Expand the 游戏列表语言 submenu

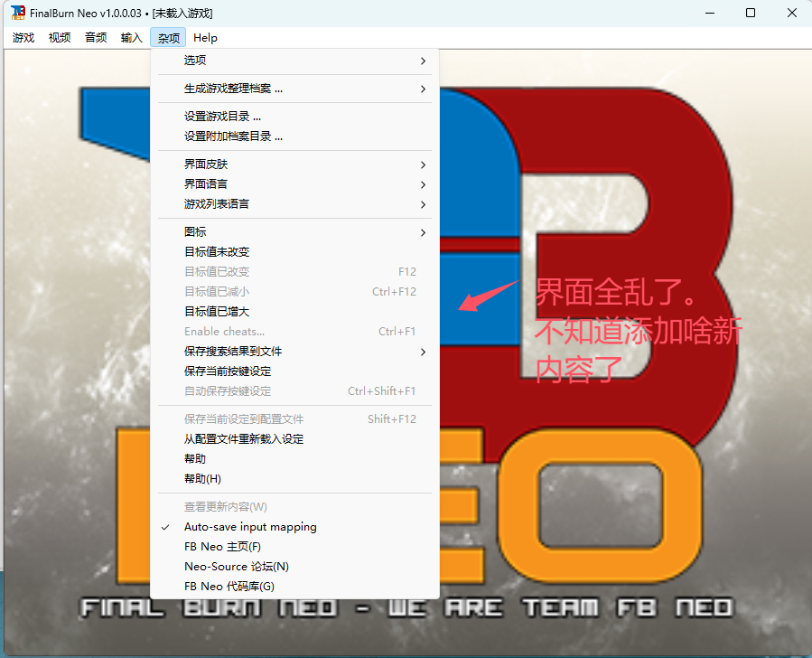point(294,204)
